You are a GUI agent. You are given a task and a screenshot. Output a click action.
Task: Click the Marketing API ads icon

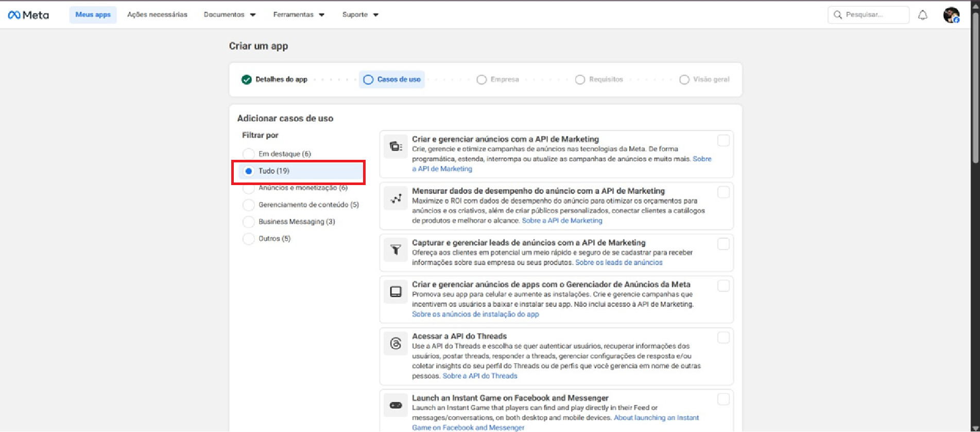[x=396, y=146]
